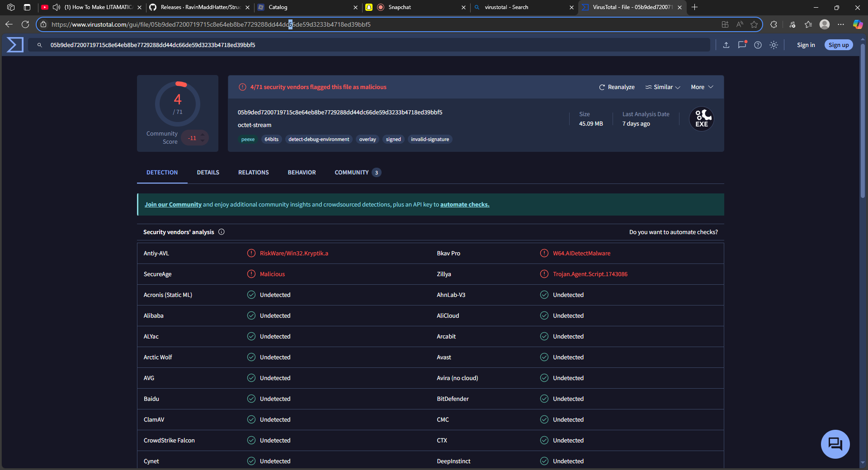Click the overlay tag
Screen dimensions: 868x470
[x=368, y=139]
